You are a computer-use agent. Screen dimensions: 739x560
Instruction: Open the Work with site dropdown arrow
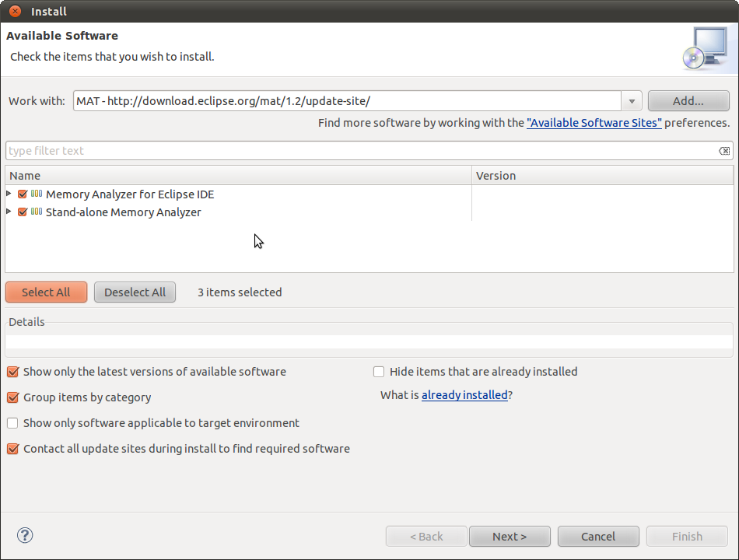pos(632,101)
